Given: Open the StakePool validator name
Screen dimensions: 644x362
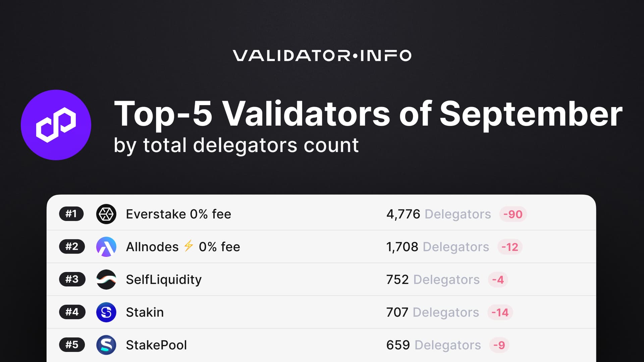Looking at the screenshot, I should pyautogui.click(x=156, y=345).
